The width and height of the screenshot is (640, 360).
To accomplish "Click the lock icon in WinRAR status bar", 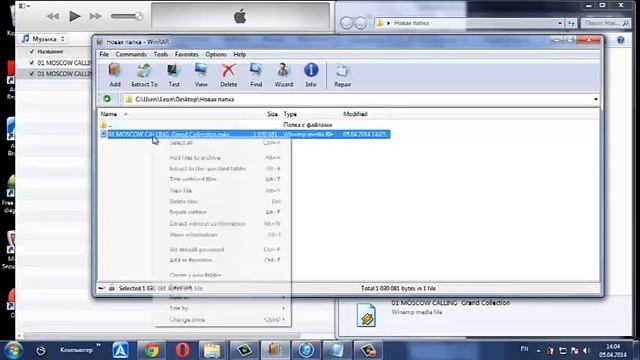I will 111,288.
